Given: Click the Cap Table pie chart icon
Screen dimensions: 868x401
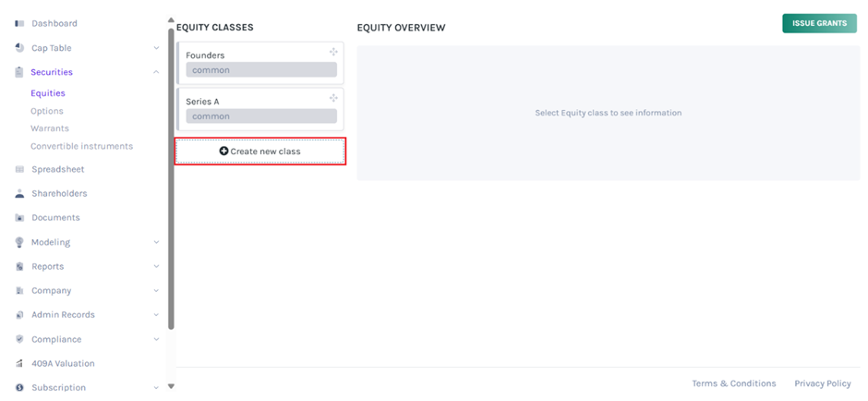Looking at the screenshot, I should [x=19, y=48].
